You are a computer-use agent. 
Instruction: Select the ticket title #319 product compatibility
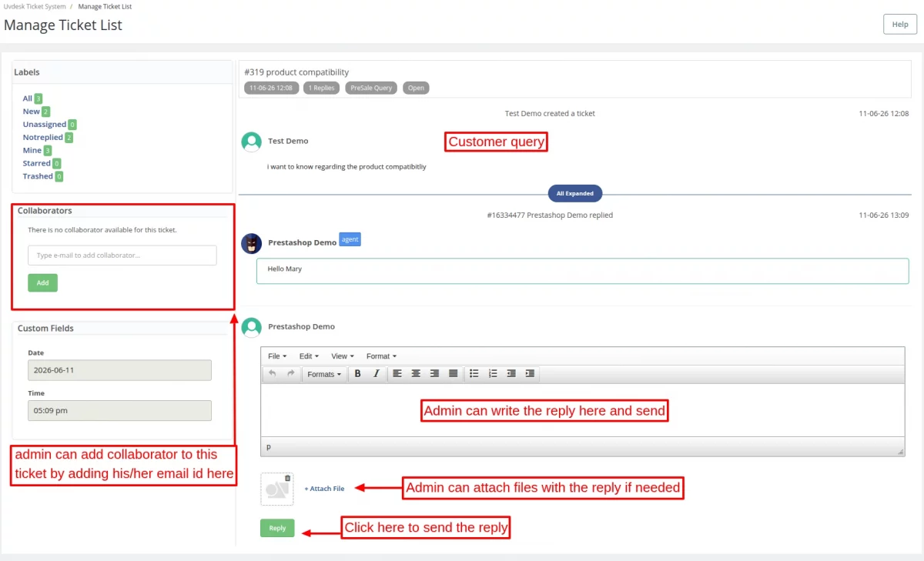tap(296, 72)
